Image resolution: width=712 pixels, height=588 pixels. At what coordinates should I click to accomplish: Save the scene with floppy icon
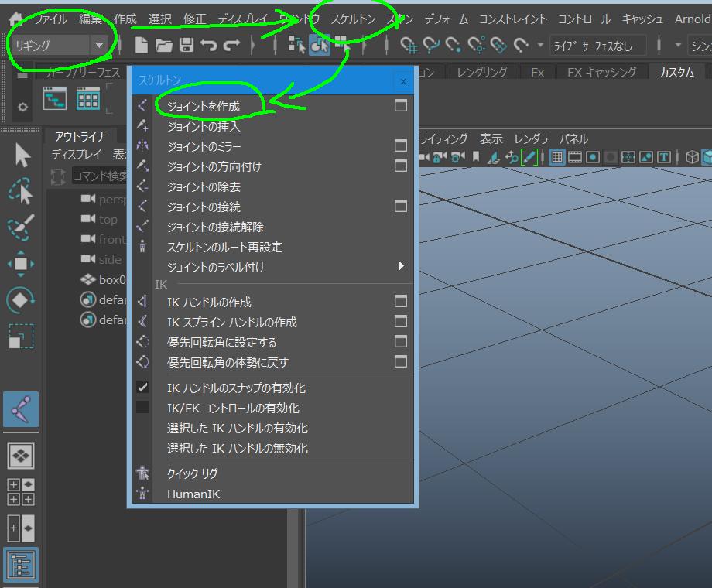click(x=187, y=45)
